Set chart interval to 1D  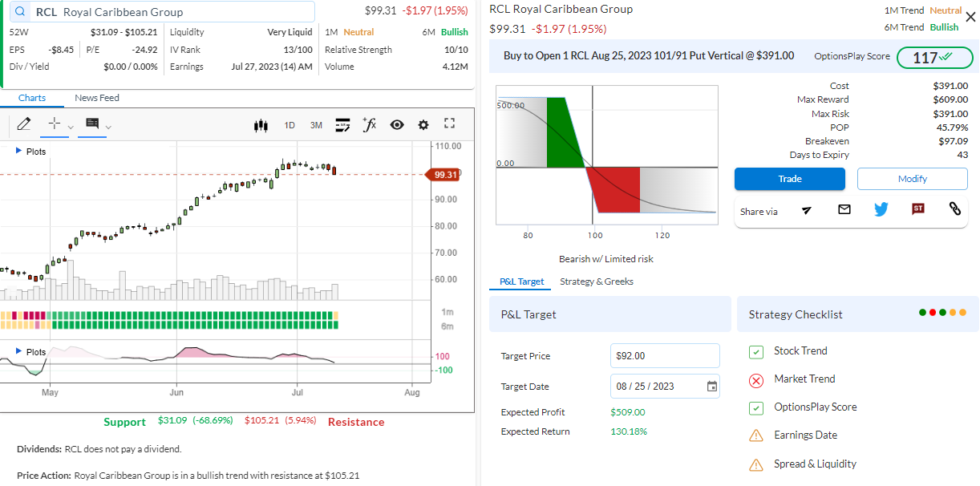[290, 125]
